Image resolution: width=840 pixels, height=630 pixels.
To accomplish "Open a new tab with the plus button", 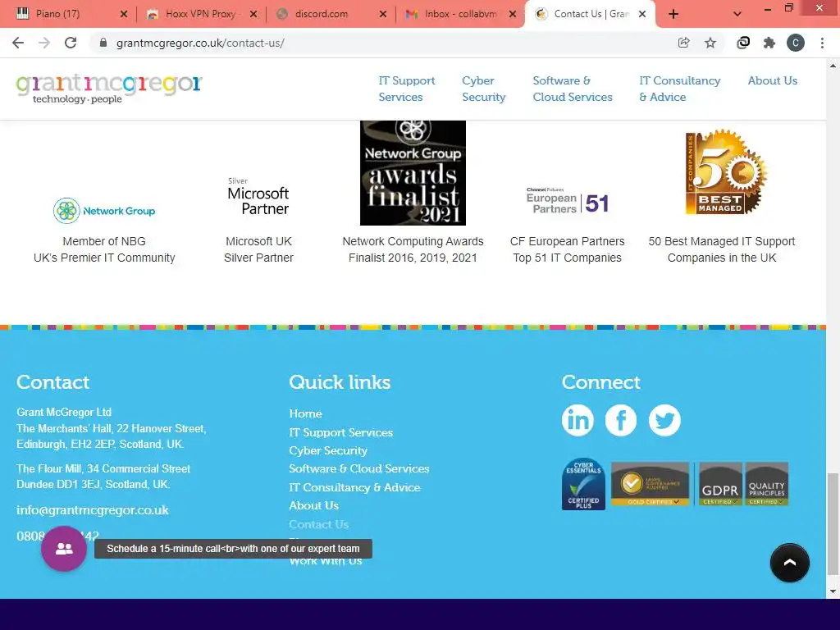I will click(673, 14).
